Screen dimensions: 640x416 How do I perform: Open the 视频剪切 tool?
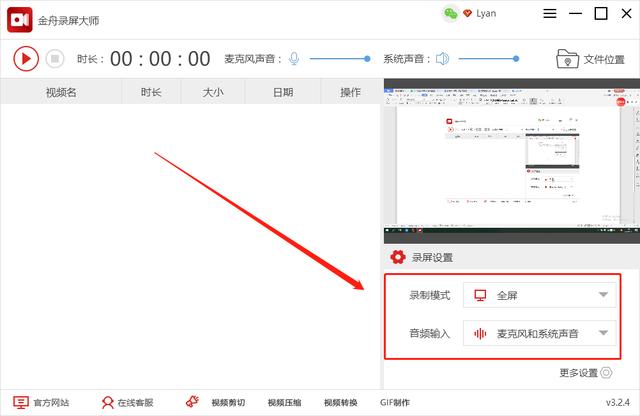tap(228, 403)
